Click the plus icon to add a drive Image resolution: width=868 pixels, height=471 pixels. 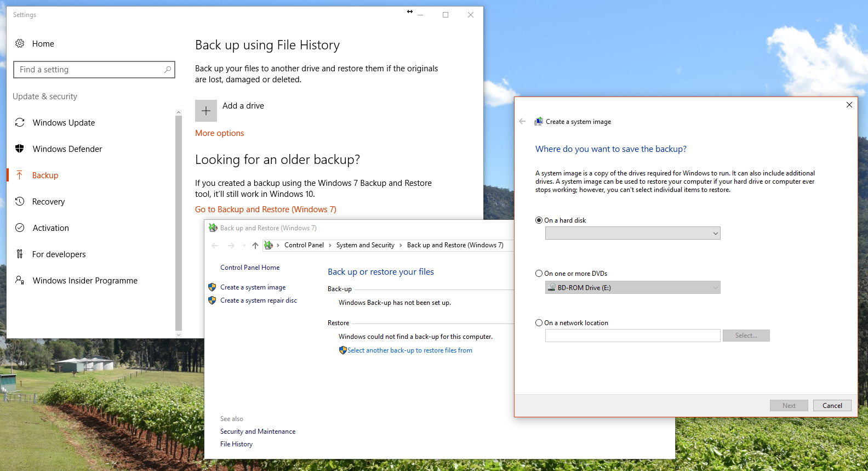point(206,111)
